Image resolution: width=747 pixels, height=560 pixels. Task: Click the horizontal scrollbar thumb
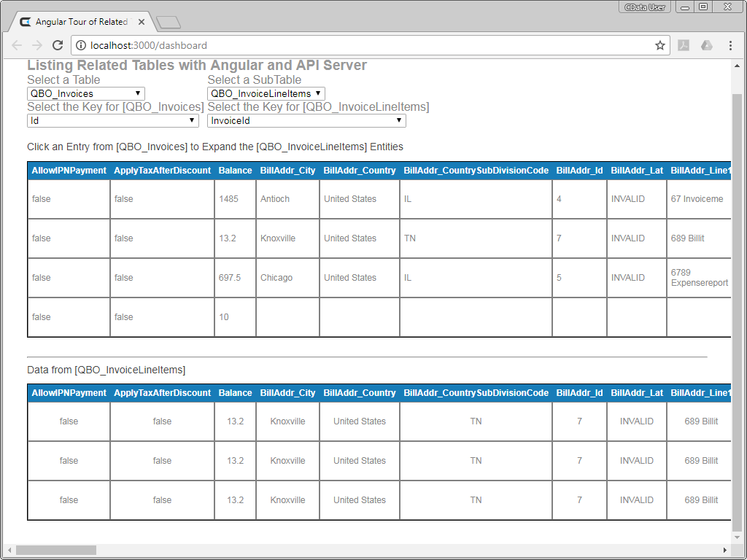(x=55, y=550)
